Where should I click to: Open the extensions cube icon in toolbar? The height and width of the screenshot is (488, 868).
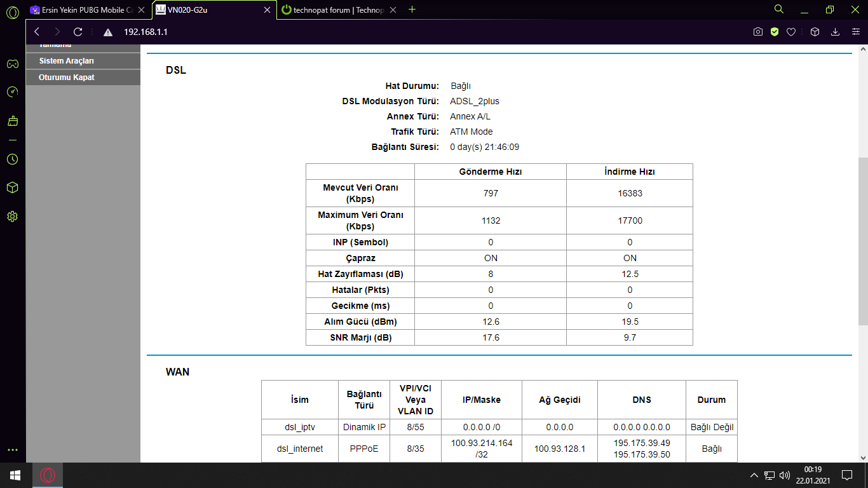(x=815, y=32)
